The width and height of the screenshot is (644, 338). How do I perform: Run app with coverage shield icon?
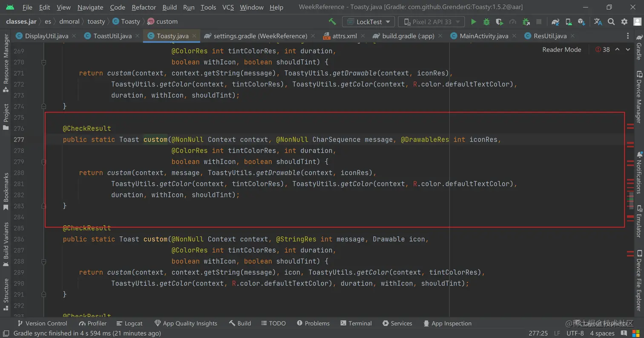[x=500, y=22]
